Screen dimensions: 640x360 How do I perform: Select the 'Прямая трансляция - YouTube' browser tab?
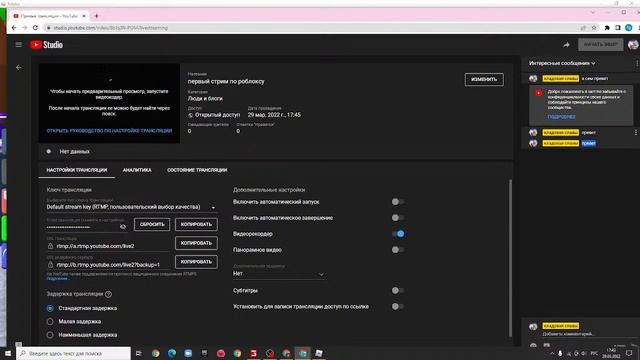(x=49, y=16)
